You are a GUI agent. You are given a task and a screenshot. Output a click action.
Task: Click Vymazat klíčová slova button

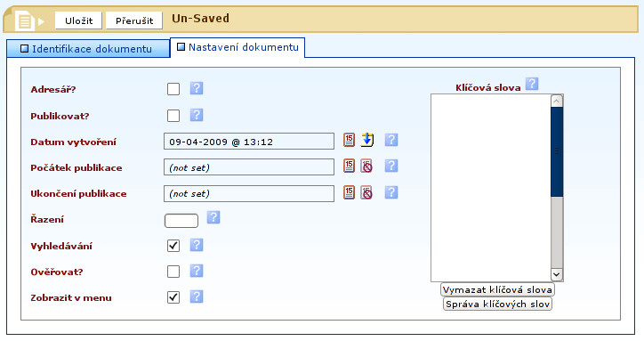[497, 289]
